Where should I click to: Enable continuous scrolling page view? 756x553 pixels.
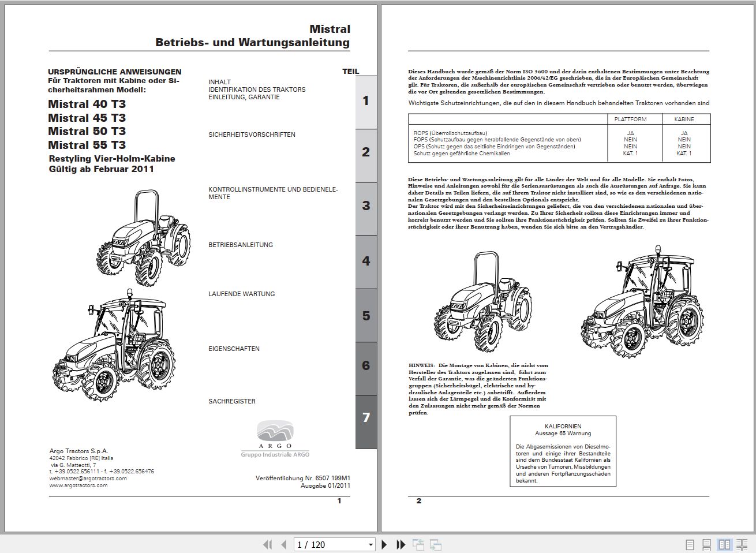coord(706,544)
